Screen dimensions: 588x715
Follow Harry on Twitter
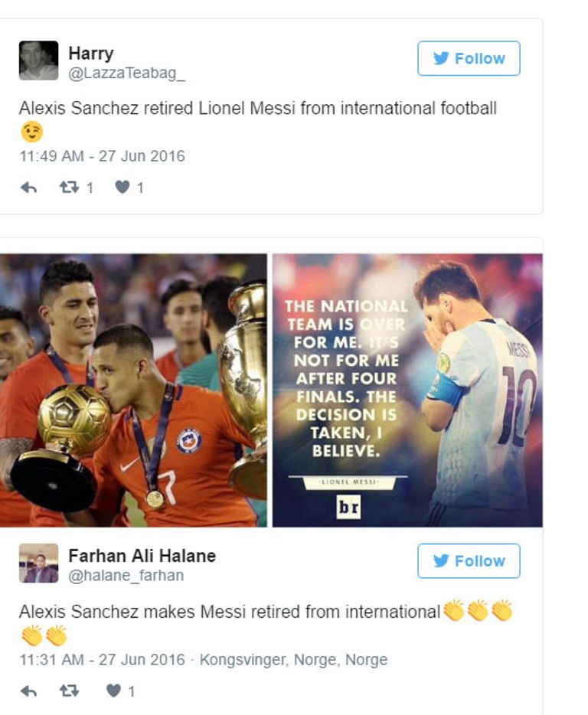click(x=469, y=59)
